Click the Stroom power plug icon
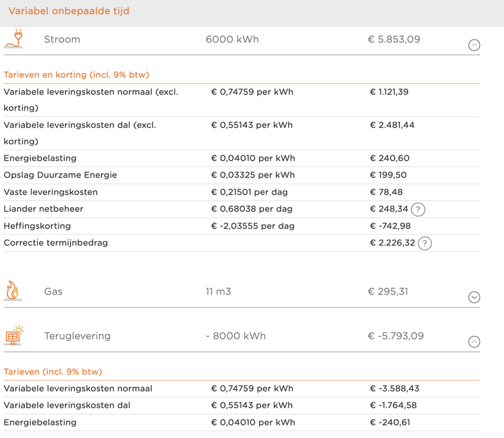 (13, 39)
